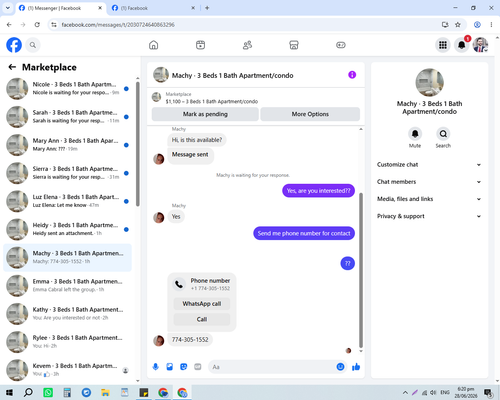Viewport: 500px width, 400px height.
Task: Expand Chat members section
Action: pyautogui.click(x=429, y=182)
